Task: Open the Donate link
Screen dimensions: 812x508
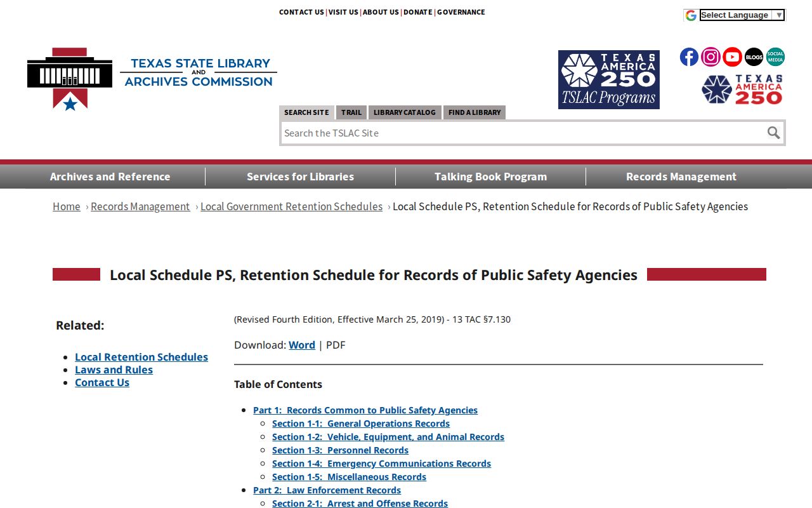Action: [x=418, y=12]
